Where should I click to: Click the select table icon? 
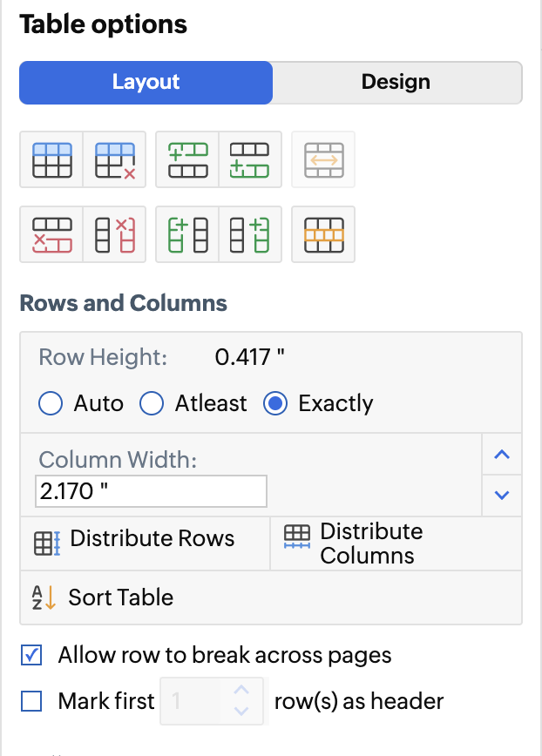point(51,159)
